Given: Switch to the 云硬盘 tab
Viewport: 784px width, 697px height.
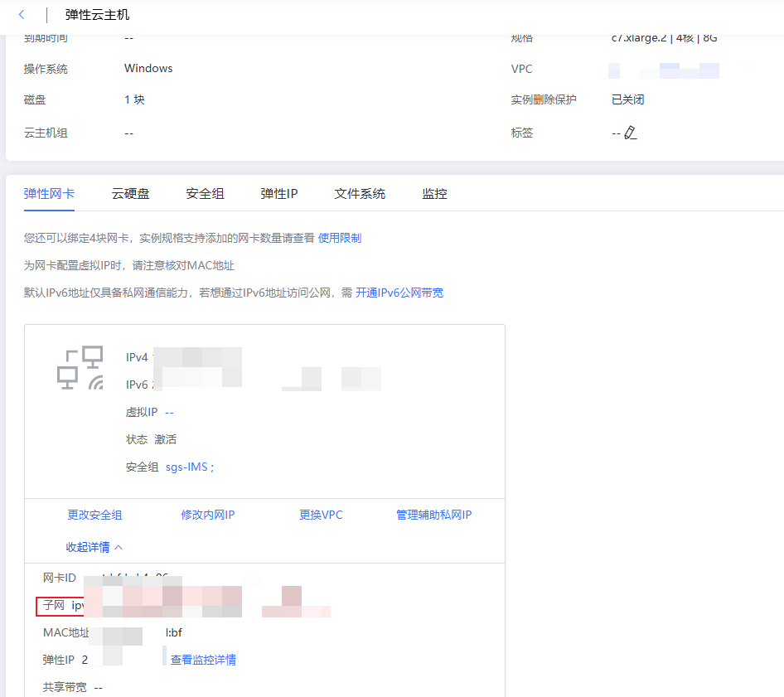Looking at the screenshot, I should (131, 194).
